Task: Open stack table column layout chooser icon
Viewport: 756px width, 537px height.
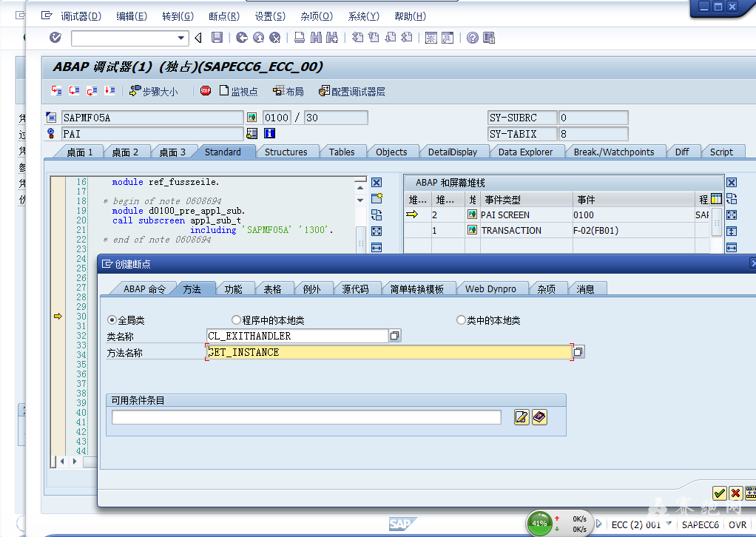Action: tap(717, 199)
